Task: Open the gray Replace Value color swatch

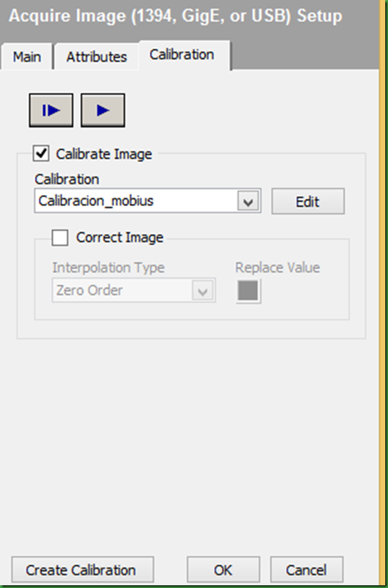Action: (x=248, y=291)
